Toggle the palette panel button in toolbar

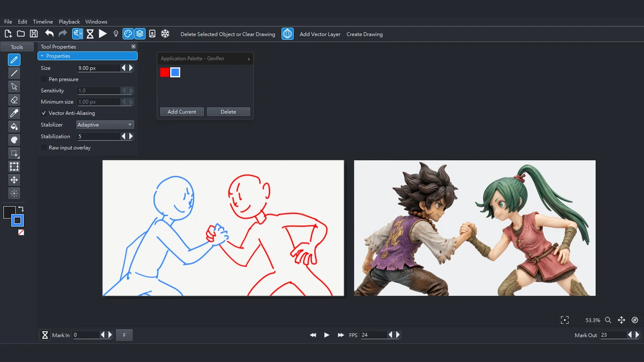tap(128, 34)
